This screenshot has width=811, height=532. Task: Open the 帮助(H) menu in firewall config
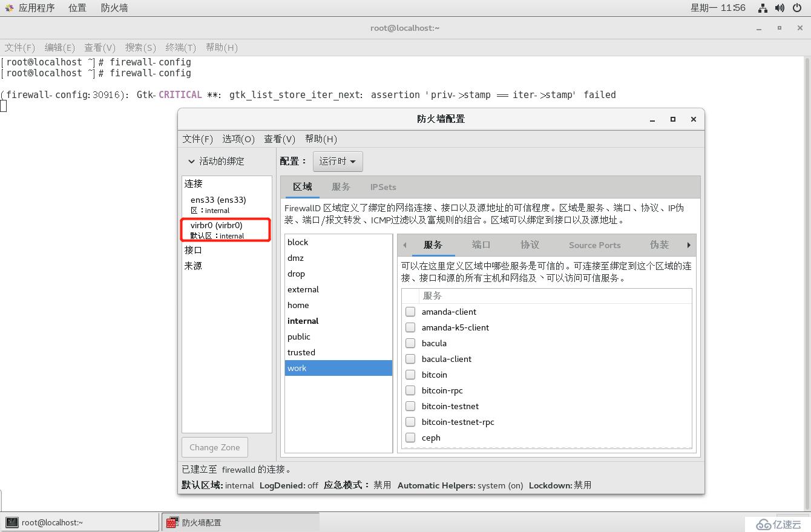tap(321, 139)
